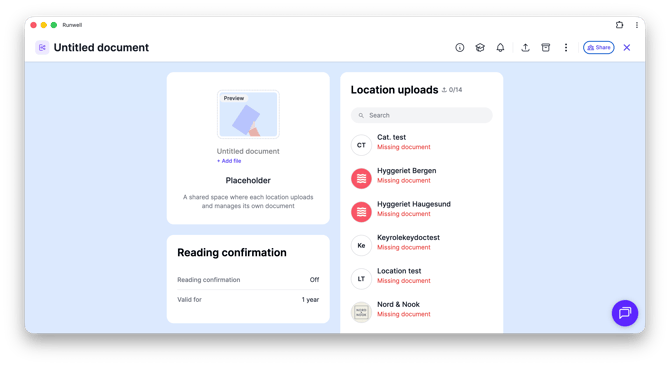This screenshot has height=366, width=670.
Task: Click Missing document under Hyggeriet Haugesund
Action: click(x=403, y=214)
